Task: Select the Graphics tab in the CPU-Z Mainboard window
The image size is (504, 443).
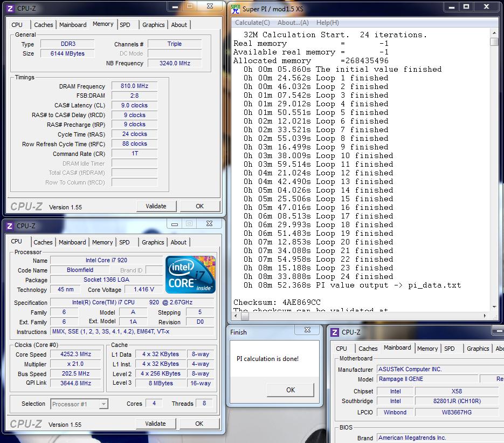Action: point(478,349)
